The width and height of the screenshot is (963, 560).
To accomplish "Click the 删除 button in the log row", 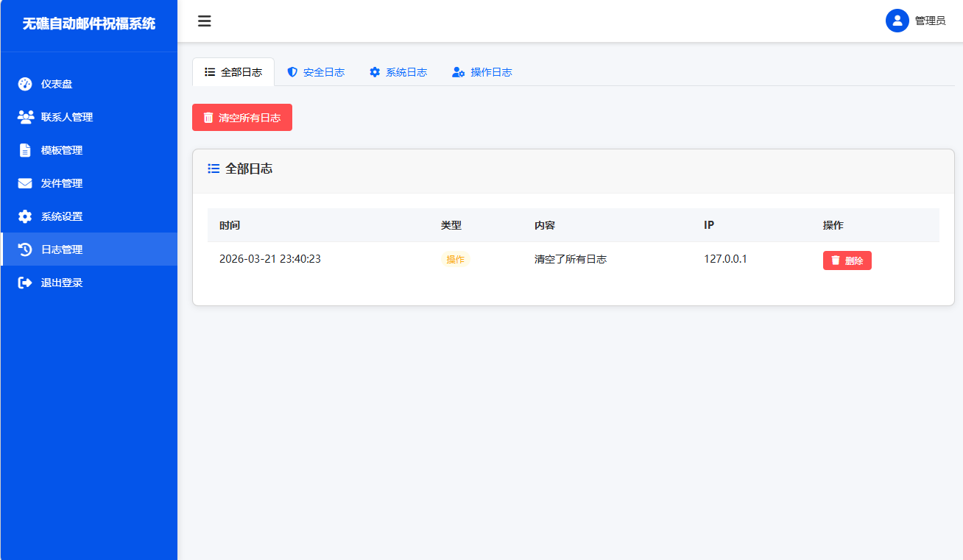I will [x=847, y=260].
